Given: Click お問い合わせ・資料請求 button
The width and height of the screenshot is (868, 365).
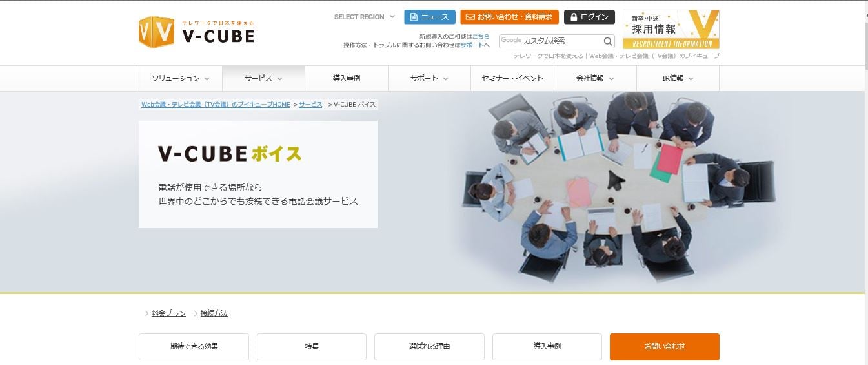Looking at the screenshot, I should [x=510, y=17].
